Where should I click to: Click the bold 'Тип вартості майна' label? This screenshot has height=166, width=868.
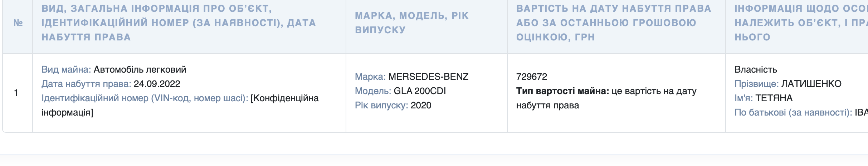click(562, 91)
